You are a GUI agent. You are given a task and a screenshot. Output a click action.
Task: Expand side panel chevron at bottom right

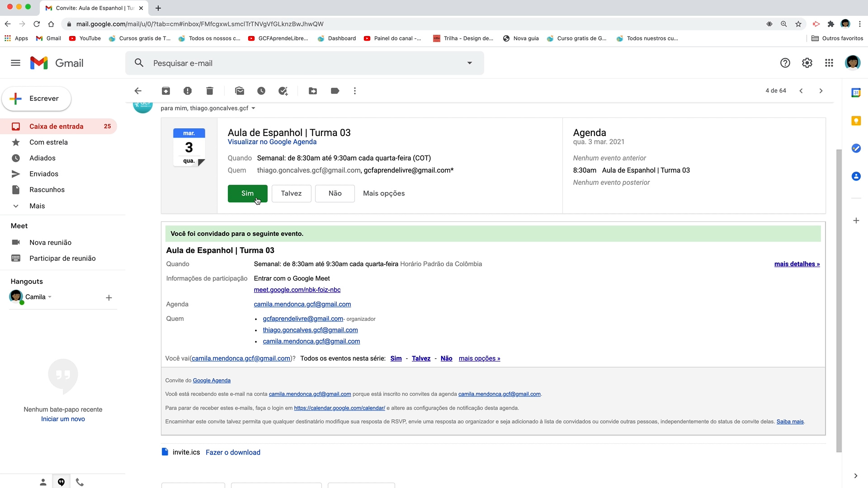855,476
